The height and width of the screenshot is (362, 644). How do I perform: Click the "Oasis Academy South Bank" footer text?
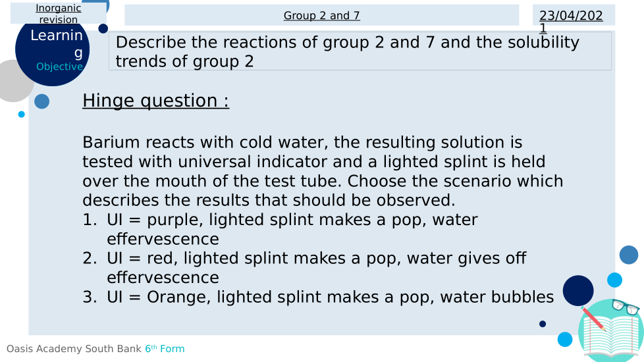coord(74,349)
